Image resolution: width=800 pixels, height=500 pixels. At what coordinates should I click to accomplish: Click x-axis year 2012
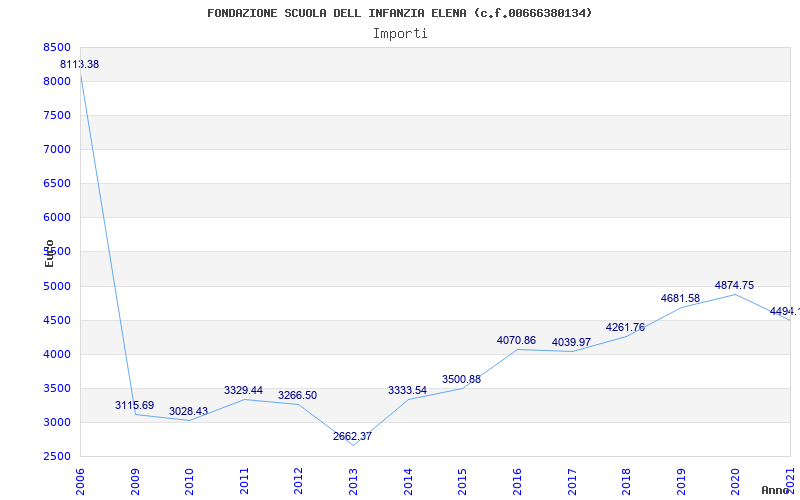tap(298, 482)
